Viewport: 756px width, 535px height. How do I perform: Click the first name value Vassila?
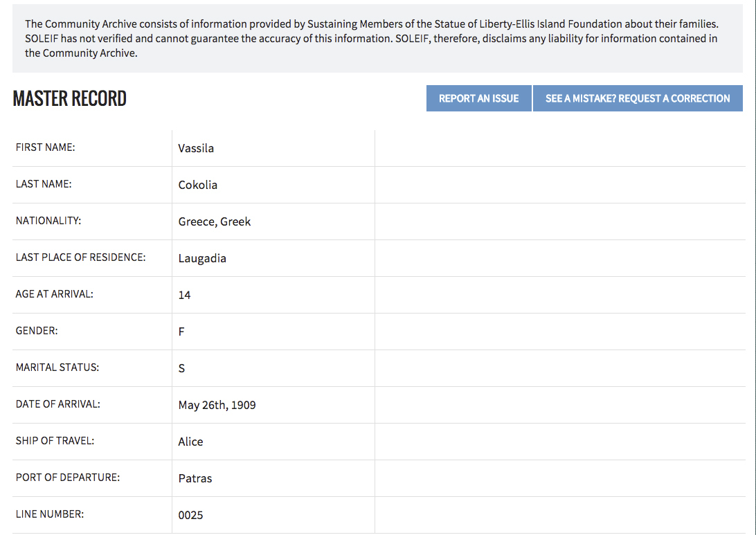(x=196, y=148)
